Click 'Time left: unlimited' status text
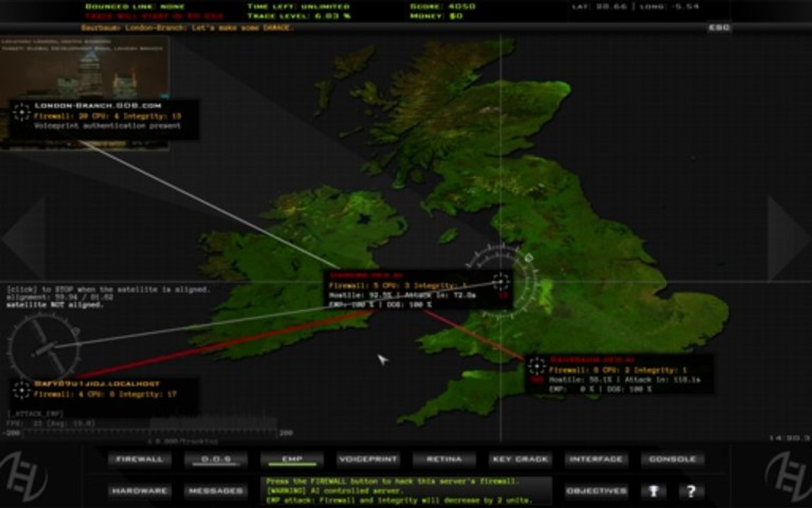The width and height of the screenshot is (812, 508). pos(298,7)
